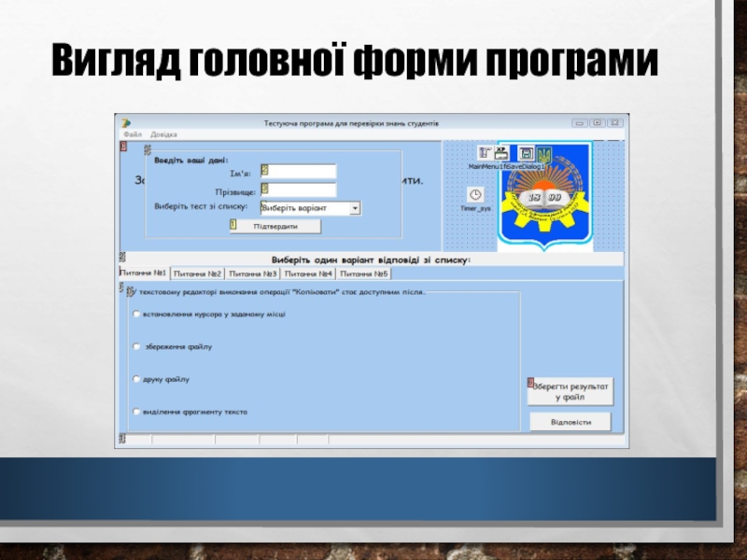Open the Довідка menu
Viewport: 747px width, 560px height.
pyautogui.click(x=163, y=134)
